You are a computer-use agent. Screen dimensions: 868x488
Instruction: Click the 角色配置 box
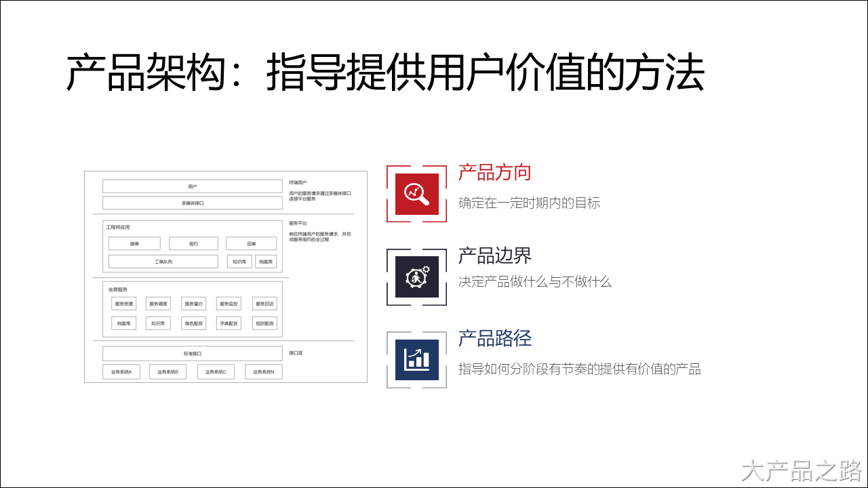pos(195,323)
